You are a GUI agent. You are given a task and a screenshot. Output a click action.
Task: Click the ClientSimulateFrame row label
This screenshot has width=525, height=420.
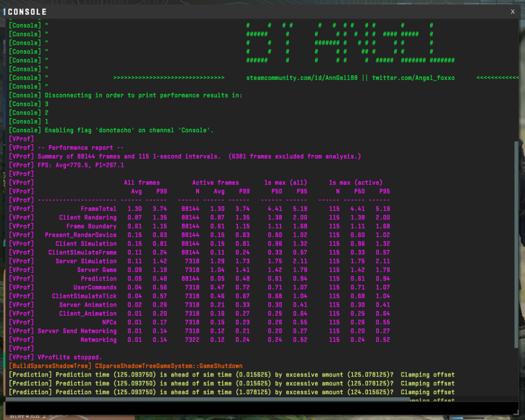pos(82,252)
